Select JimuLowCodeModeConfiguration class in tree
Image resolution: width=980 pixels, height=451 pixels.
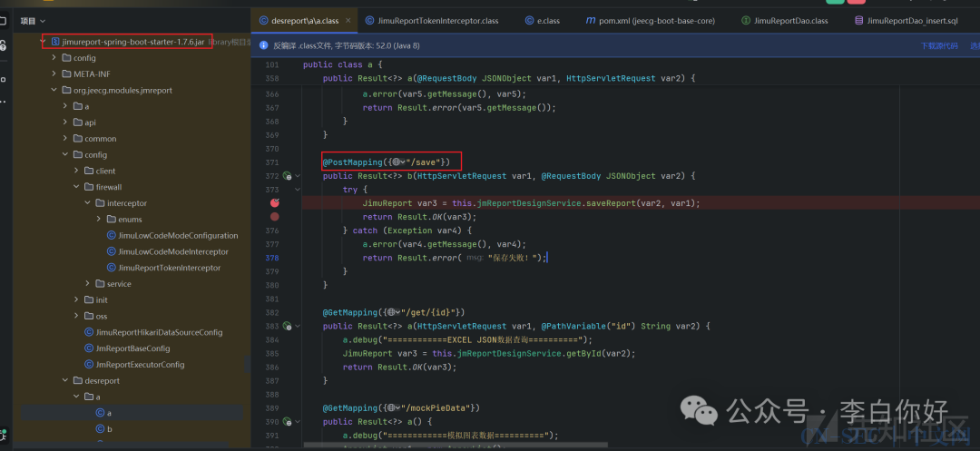[173, 236]
